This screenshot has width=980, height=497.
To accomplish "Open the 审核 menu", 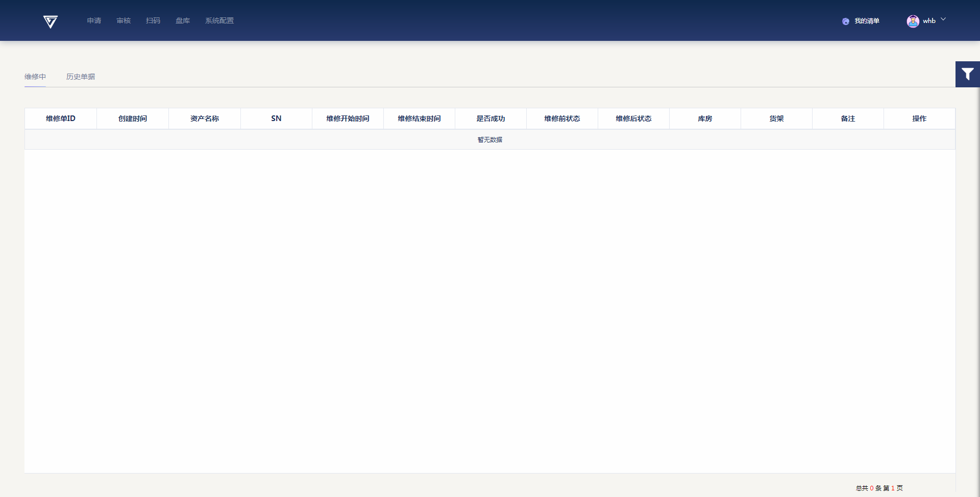I will pyautogui.click(x=124, y=20).
